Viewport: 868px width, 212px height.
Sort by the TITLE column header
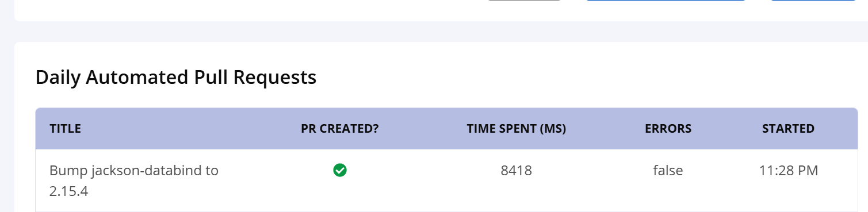[x=65, y=129]
